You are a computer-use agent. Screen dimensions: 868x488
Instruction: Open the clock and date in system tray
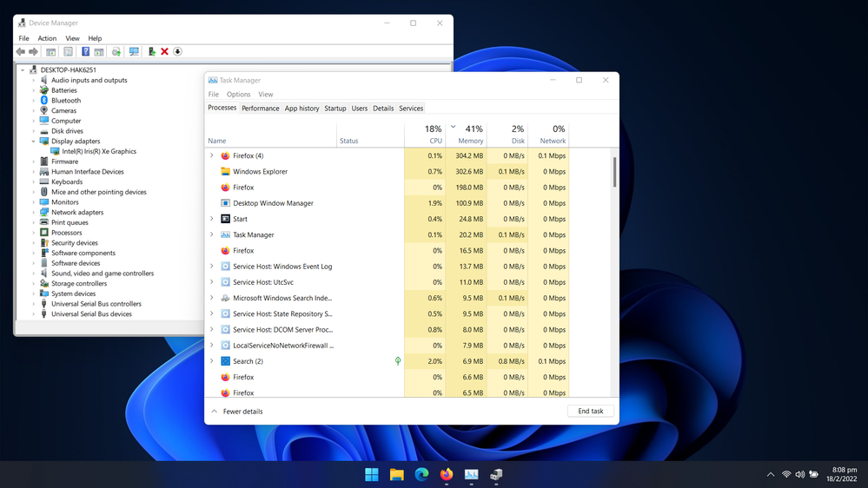tap(842, 474)
